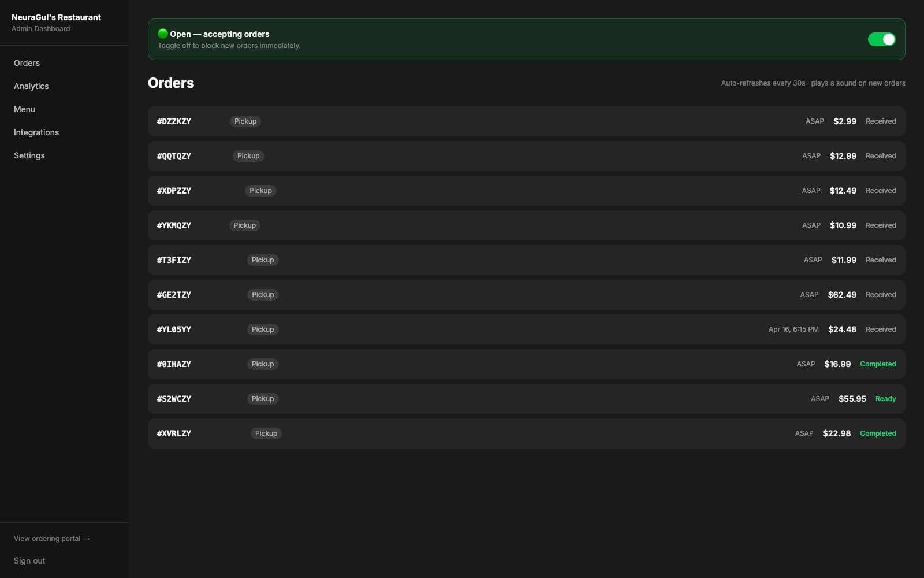
Task: Open order #GE2TZY
Action: coord(526,295)
